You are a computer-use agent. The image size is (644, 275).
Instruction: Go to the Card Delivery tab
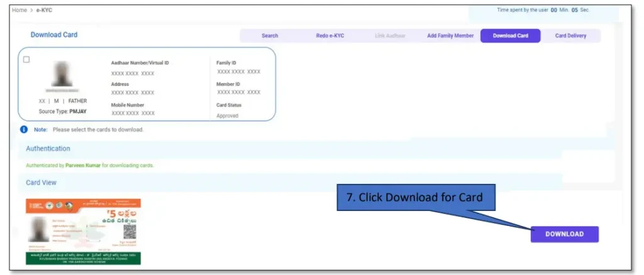570,36
